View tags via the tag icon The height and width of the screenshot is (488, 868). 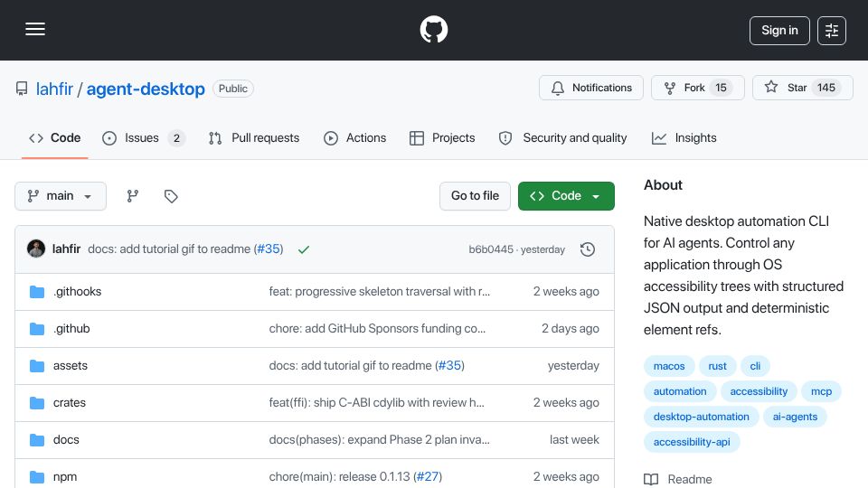171,196
